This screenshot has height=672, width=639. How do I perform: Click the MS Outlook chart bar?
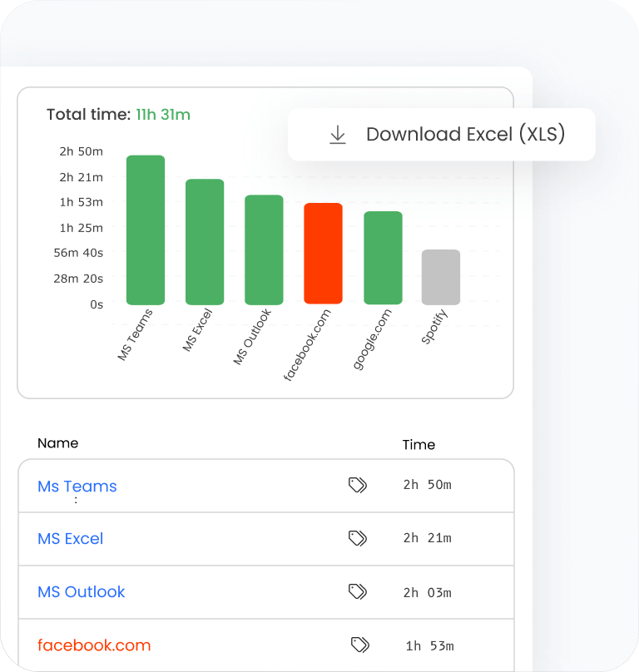click(x=264, y=250)
